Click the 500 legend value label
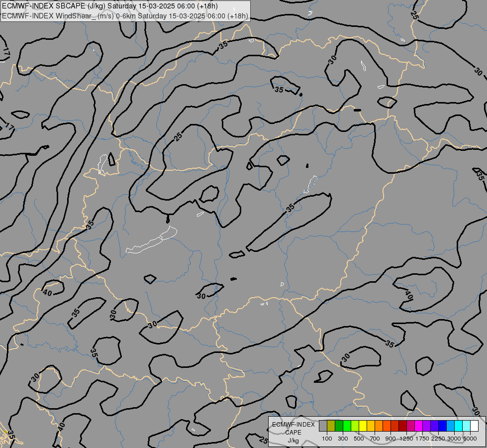Viewport: 487px width, 448px height. point(359,439)
